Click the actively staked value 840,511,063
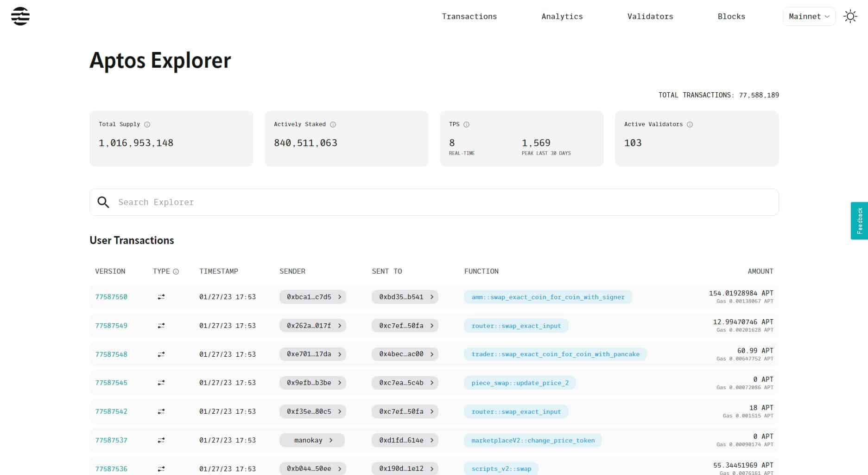 click(x=305, y=143)
